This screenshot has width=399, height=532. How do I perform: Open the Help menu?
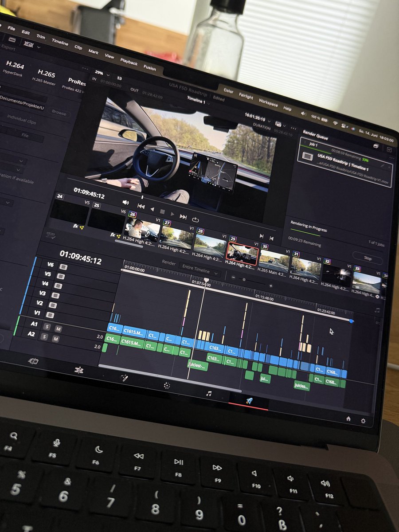tap(287, 109)
